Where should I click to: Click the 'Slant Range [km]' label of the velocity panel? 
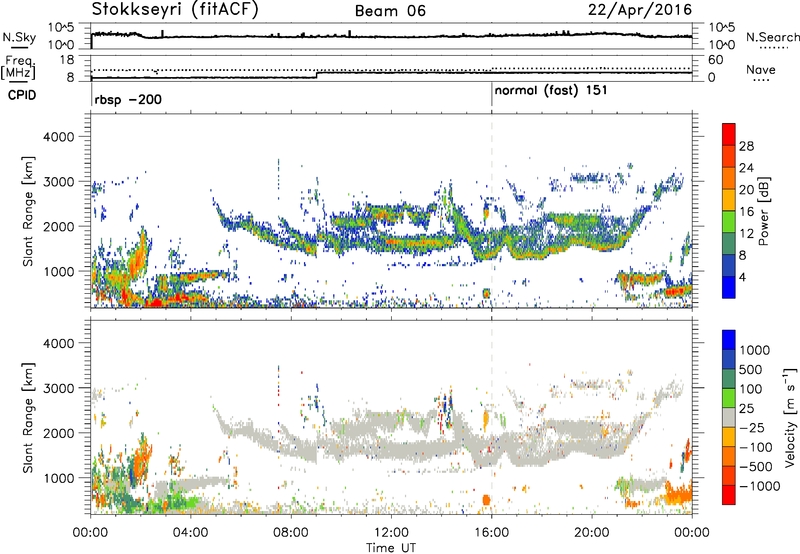click(28, 417)
